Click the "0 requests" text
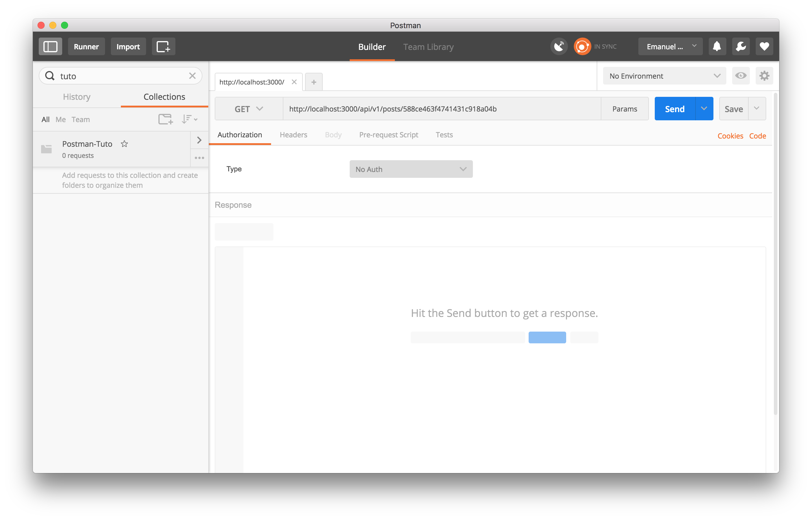The height and width of the screenshot is (520, 812). [x=78, y=155]
